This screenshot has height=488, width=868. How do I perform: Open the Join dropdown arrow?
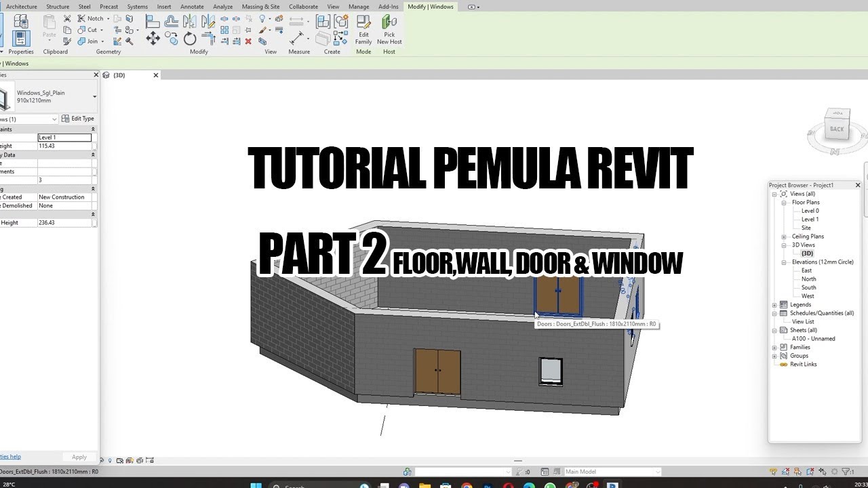(102, 41)
